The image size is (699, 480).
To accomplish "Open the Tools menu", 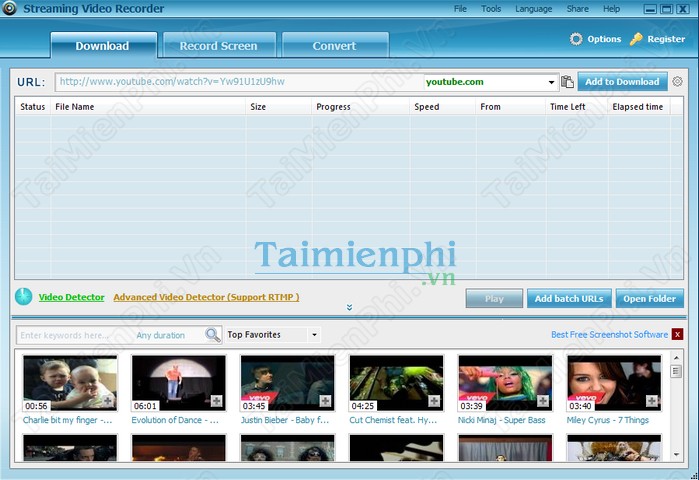I will click(491, 9).
